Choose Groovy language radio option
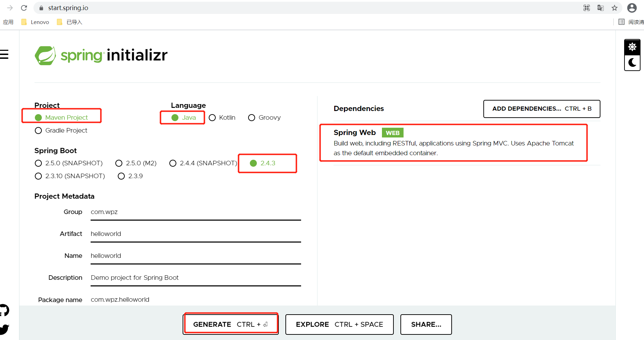Image resolution: width=644 pixels, height=340 pixels. (x=264, y=118)
